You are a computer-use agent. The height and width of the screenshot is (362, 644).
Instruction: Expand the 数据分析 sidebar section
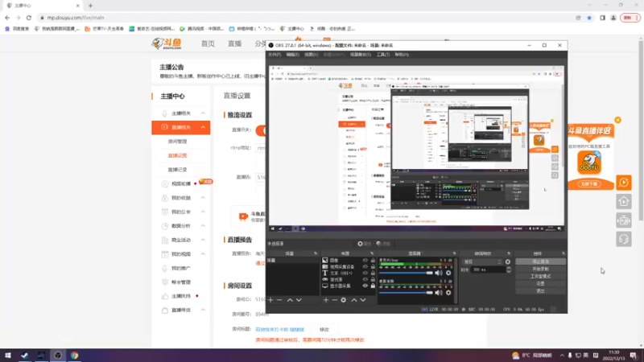[x=204, y=226]
